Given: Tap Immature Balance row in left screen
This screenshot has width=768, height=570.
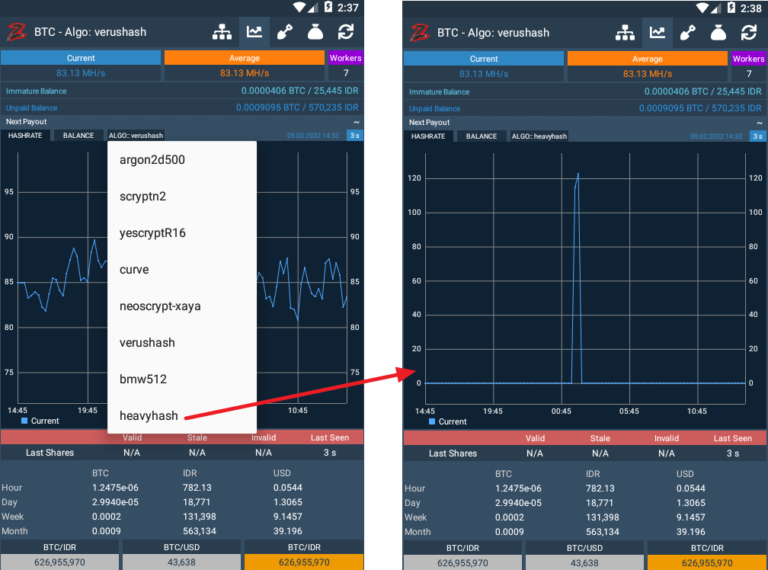Looking at the screenshot, I should click(182, 91).
